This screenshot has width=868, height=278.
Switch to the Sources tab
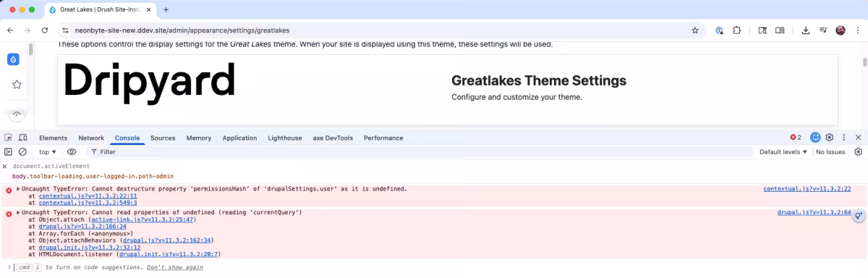coord(163,138)
